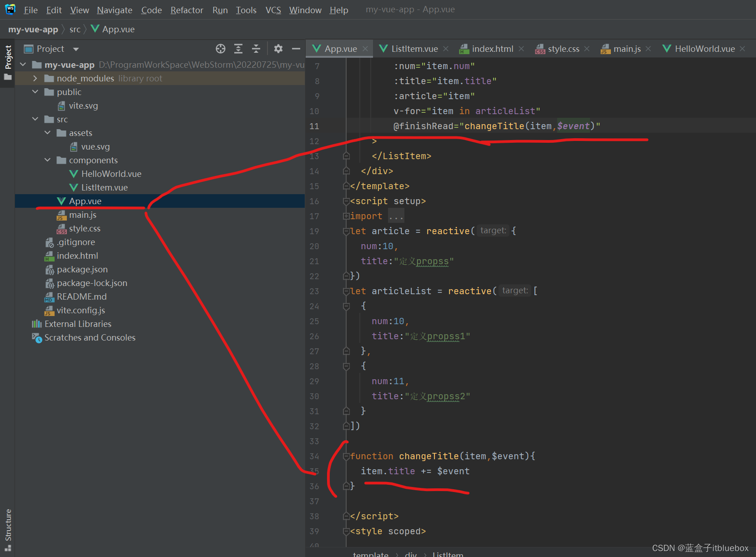
Task: Fold the changeTitle function on line 34
Action: [346, 456]
